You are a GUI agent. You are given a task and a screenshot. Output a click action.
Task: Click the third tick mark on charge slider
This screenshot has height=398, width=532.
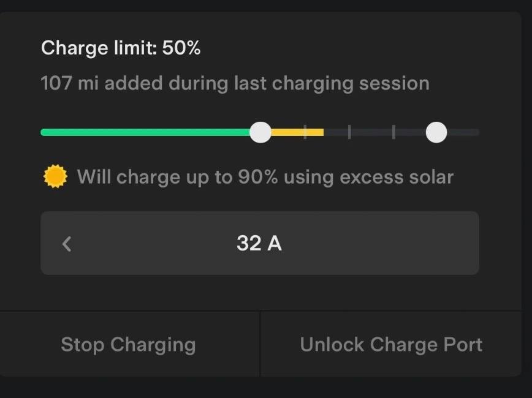pos(393,132)
